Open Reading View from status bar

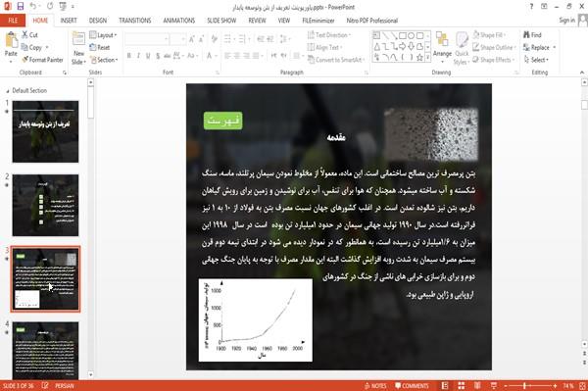477,386
